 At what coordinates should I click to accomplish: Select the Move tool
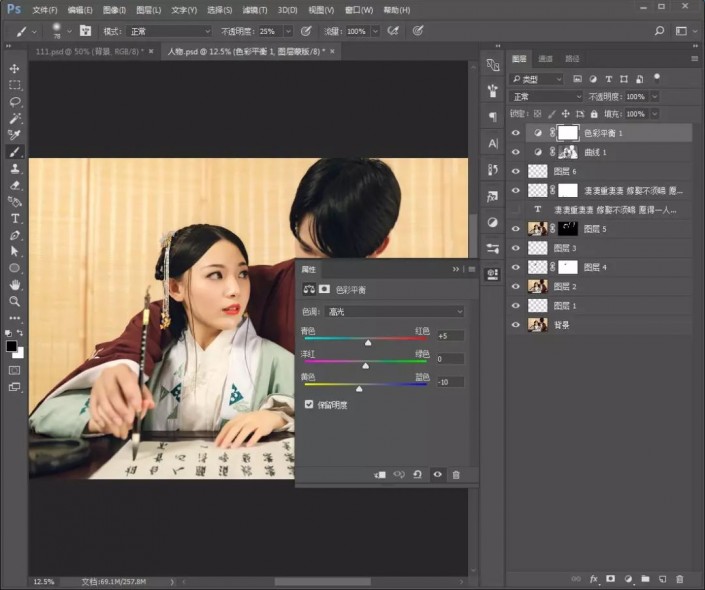coord(14,68)
